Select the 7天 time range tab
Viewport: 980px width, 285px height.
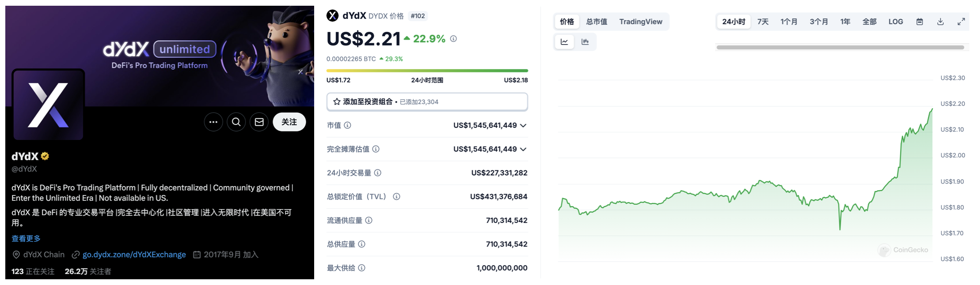[763, 22]
